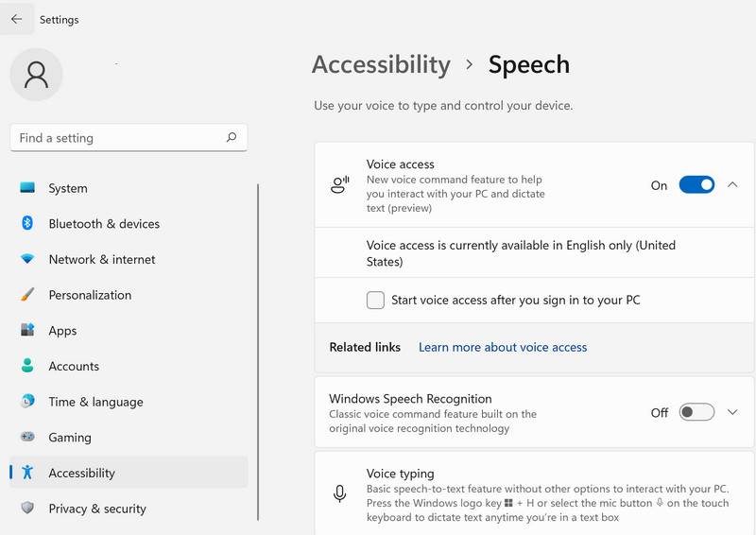Click the sidebar vertical scrollbar
Image resolution: width=756 pixels, height=535 pixels.
258,350
